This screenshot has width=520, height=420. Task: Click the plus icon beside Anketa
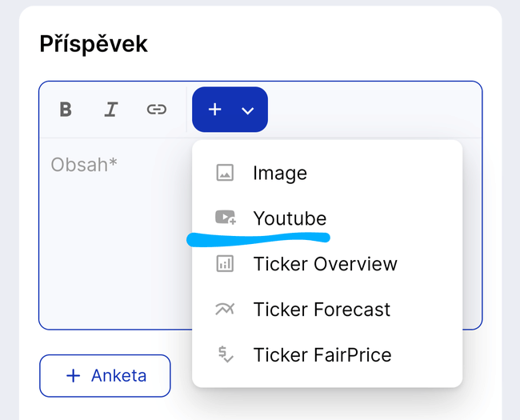[x=73, y=375]
